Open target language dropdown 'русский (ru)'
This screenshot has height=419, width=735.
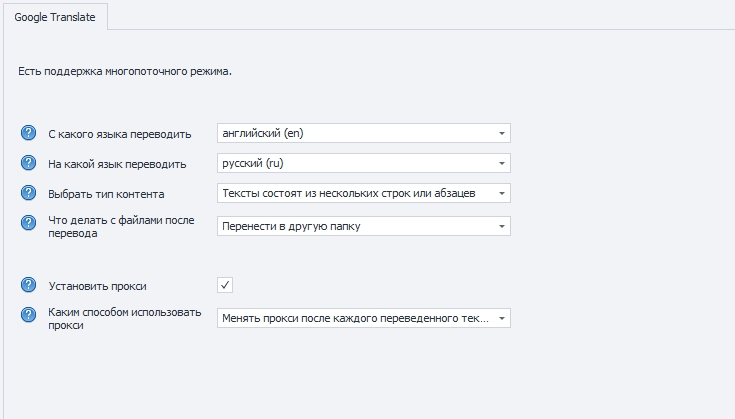point(364,163)
